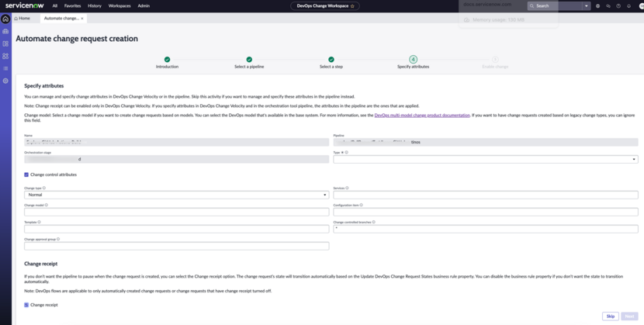Open the chat bubbles icon in the header

608,6
